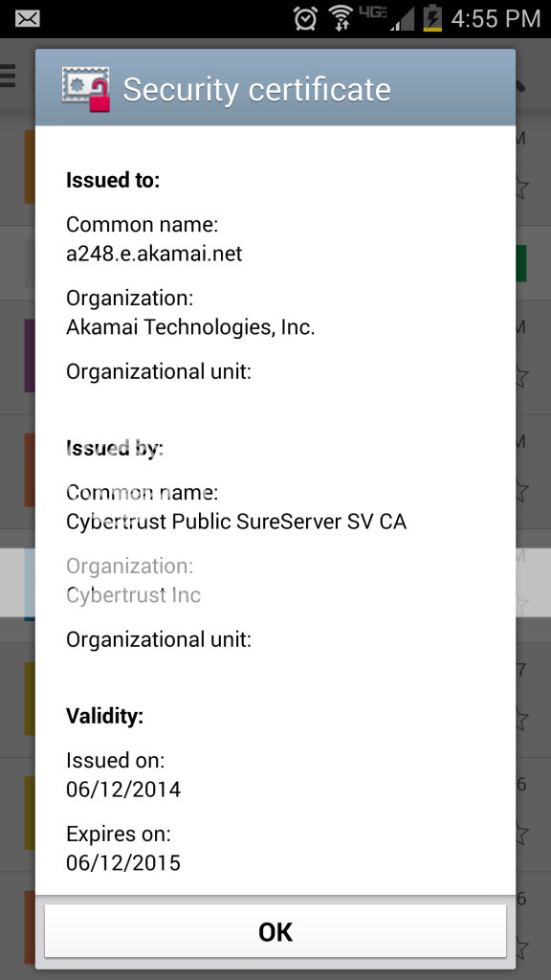Click the certificate unlocked-padlock icon
The width and height of the screenshot is (551, 980).
(x=85, y=89)
